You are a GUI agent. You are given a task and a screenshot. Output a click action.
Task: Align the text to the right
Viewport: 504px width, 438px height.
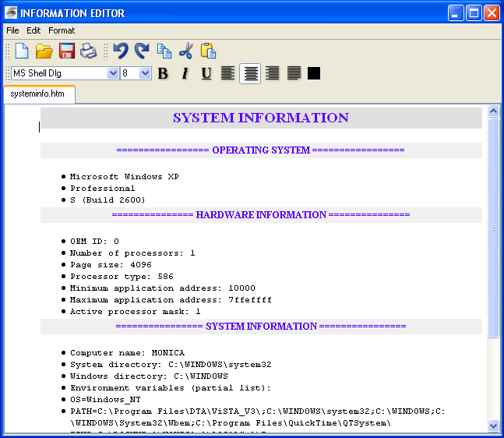pyautogui.click(x=272, y=73)
